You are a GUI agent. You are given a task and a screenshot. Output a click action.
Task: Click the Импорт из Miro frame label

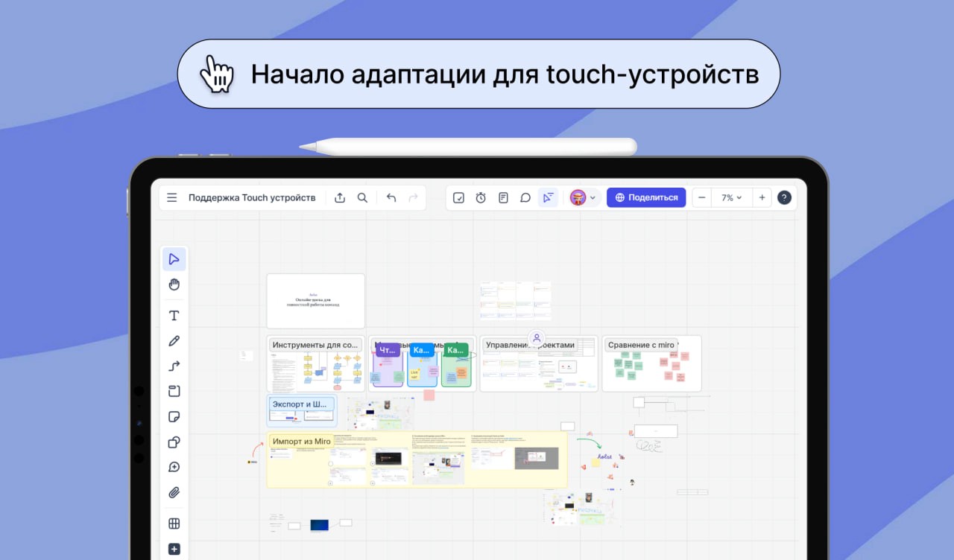(x=302, y=441)
